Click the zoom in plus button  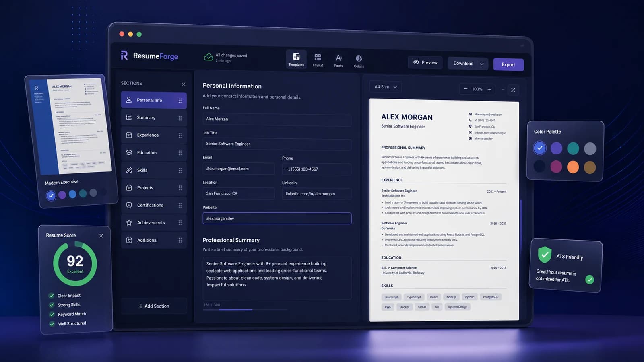(x=489, y=90)
